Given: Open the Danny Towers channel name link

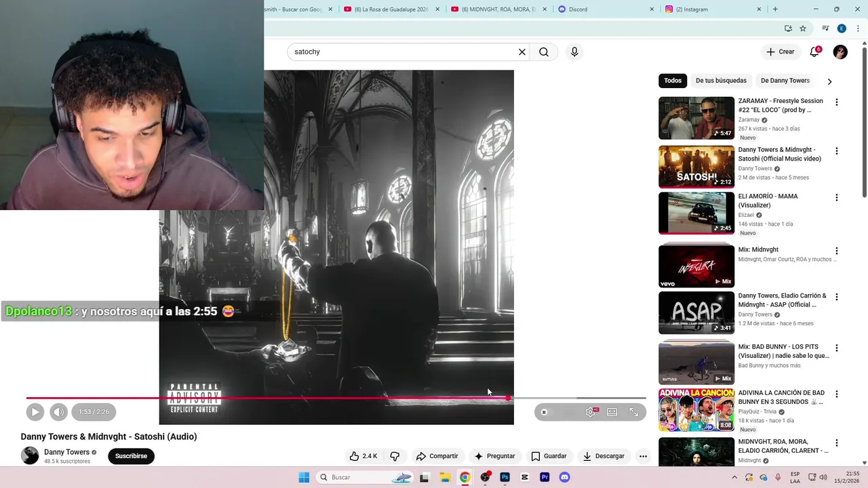Looking at the screenshot, I should (66, 452).
